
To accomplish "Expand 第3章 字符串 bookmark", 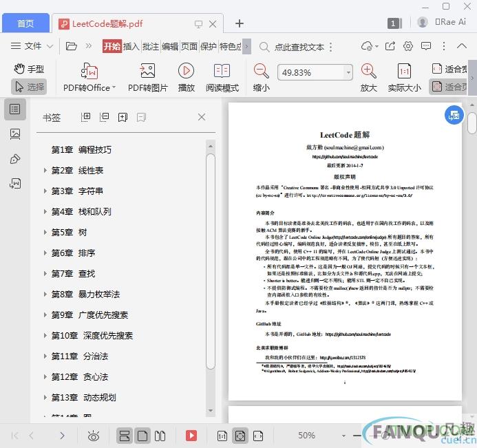I will (45, 191).
